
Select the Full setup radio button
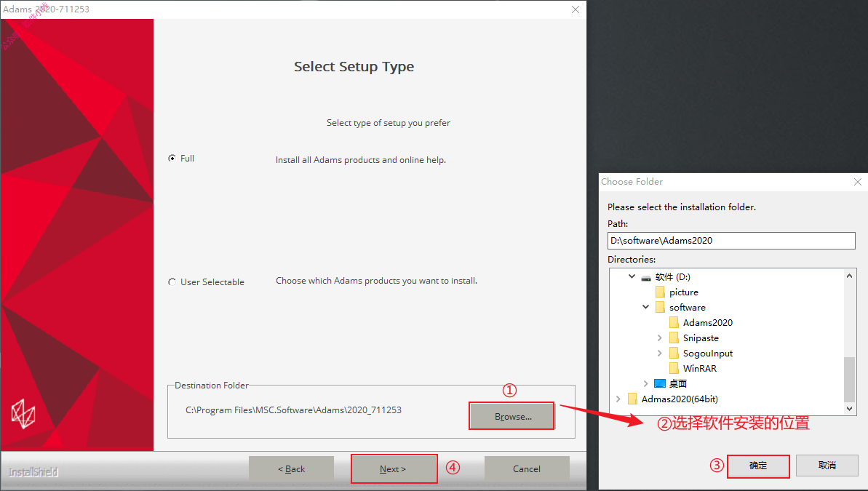(x=172, y=159)
